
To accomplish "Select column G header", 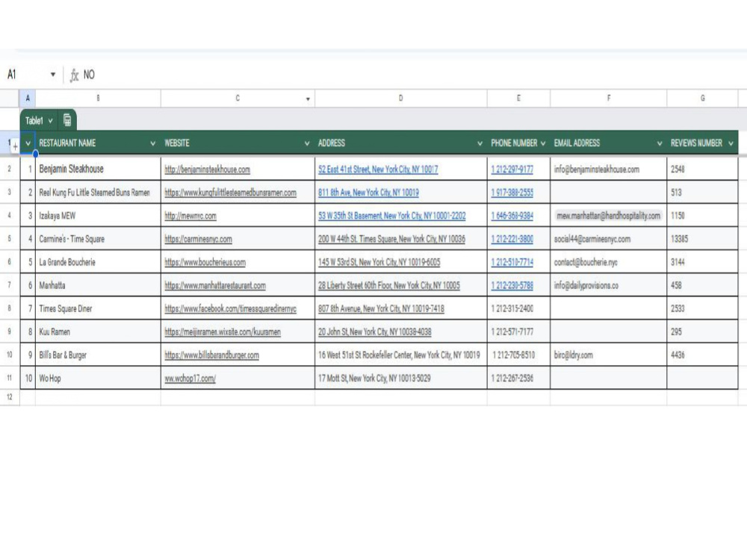I will tap(702, 98).
